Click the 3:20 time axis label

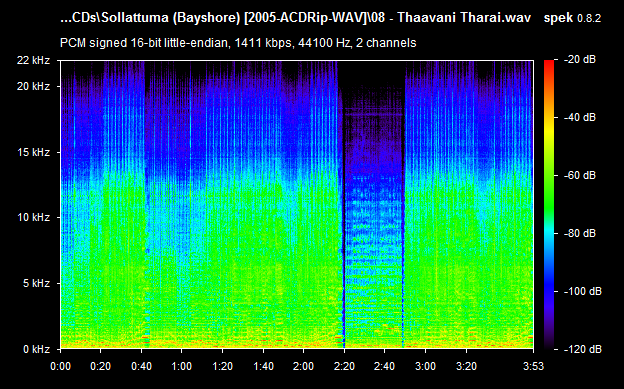[x=466, y=366]
